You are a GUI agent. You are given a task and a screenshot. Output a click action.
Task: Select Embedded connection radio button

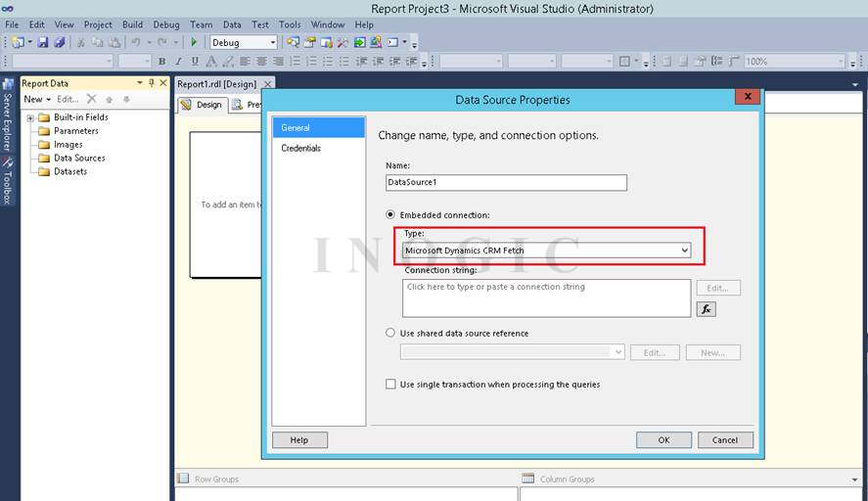click(390, 214)
